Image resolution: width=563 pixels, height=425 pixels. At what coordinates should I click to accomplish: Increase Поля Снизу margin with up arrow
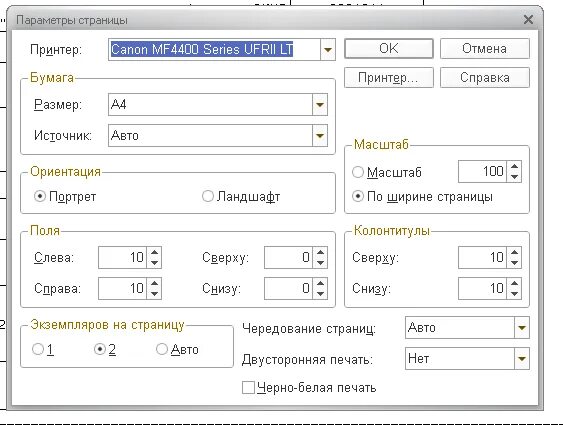point(320,283)
